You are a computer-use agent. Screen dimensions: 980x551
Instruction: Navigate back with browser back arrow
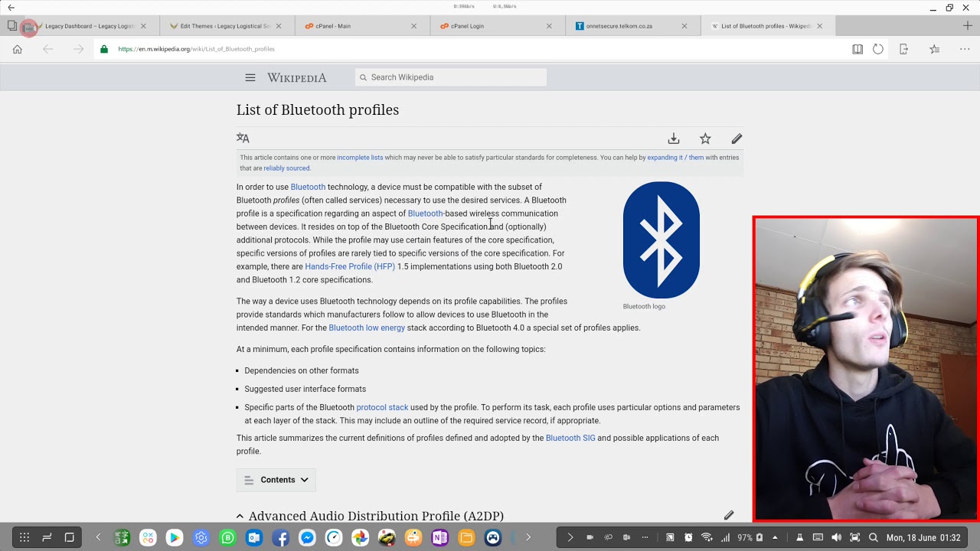click(48, 49)
